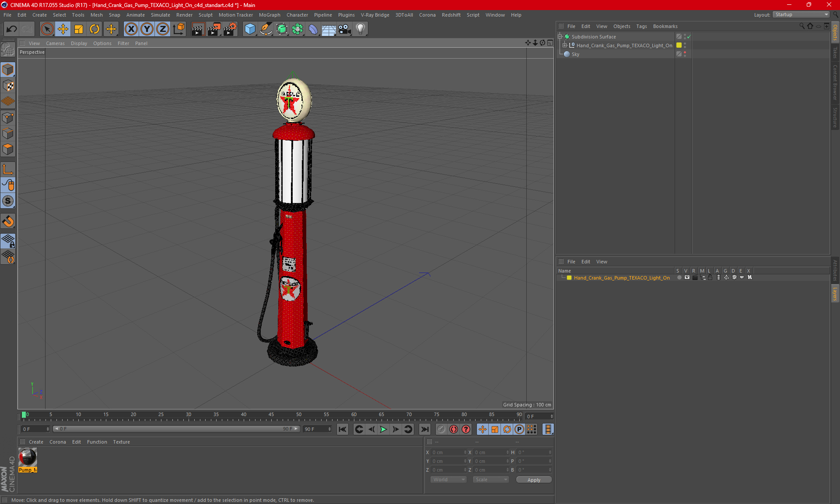Open the Texture menu in material manager

pos(121,442)
